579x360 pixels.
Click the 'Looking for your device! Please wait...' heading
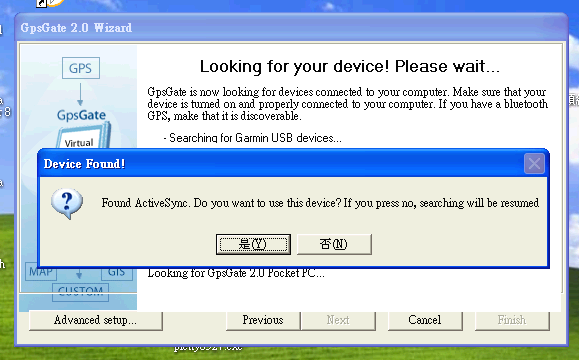(x=349, y=66)
